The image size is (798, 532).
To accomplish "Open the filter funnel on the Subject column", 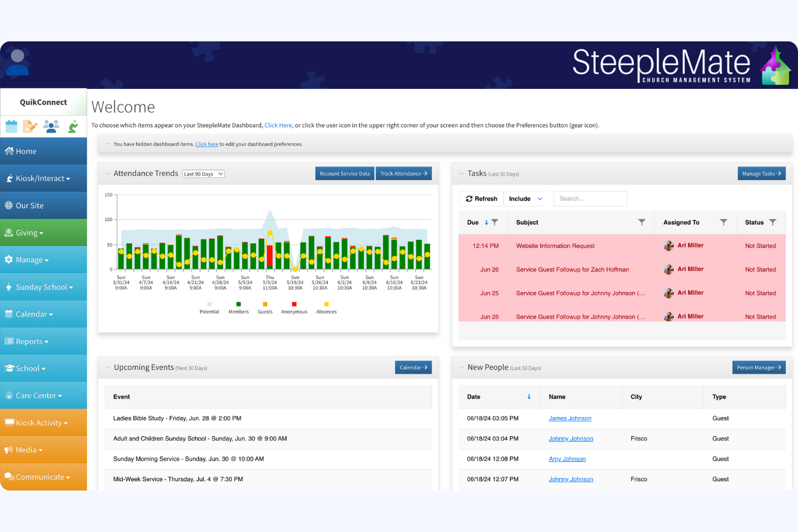I will [642, 222].
